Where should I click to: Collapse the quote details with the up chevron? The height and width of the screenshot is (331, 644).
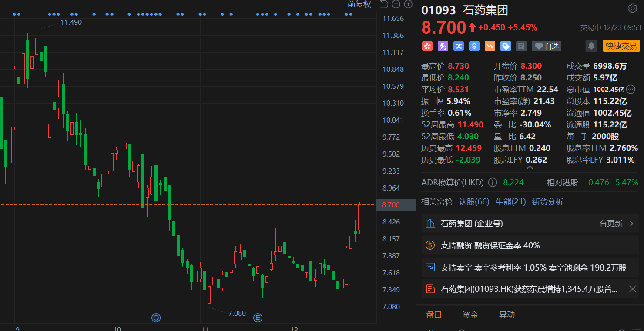click(530, 167)
